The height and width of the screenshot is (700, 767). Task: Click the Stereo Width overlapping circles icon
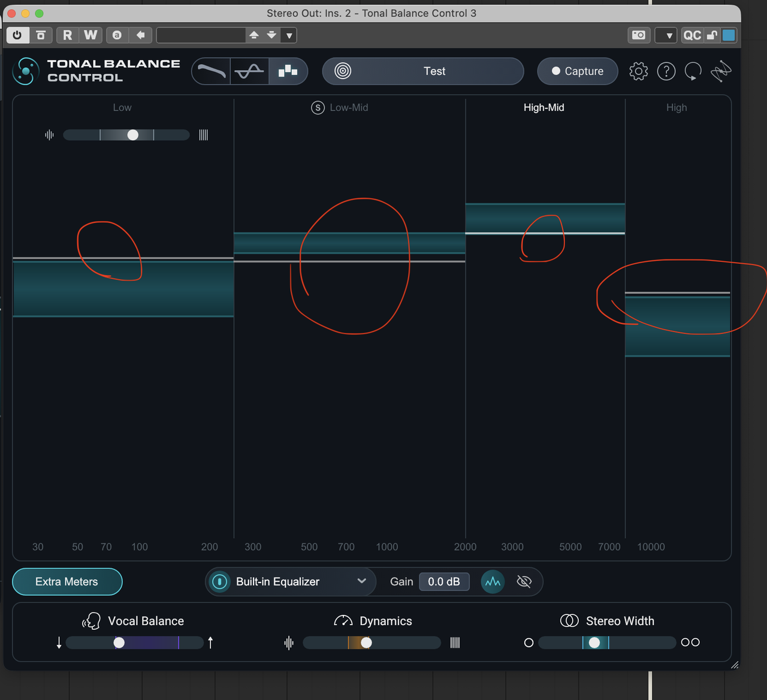(x=569, y=621)
